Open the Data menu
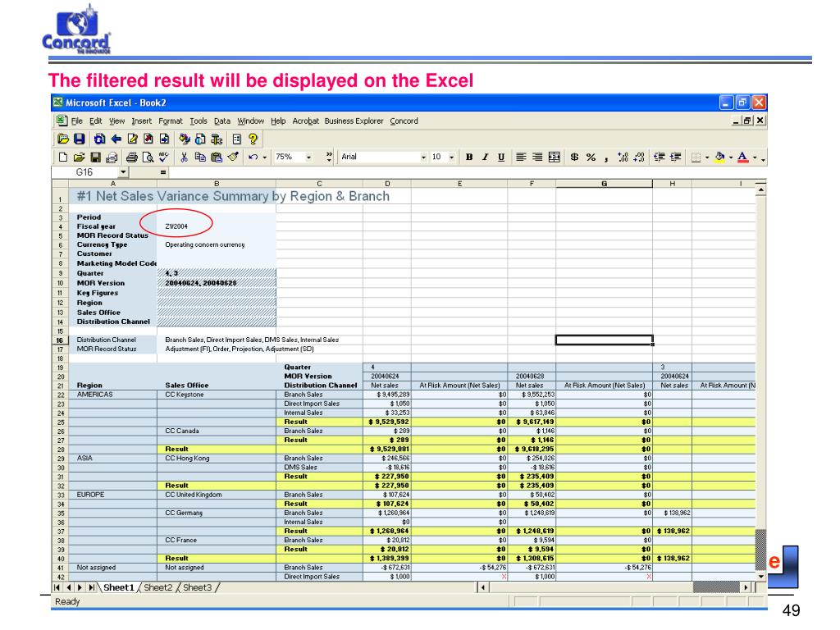This screenshot has width=840, height=630. point(221,121)
